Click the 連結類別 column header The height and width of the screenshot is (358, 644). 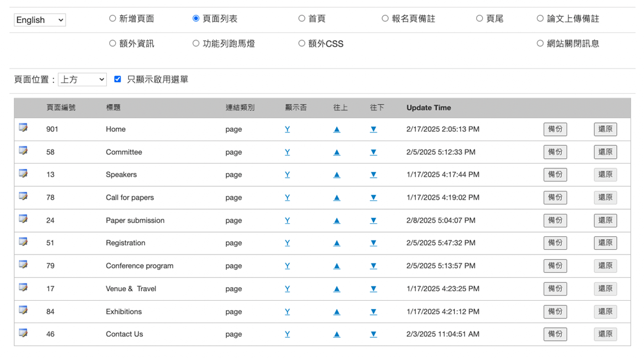(240, 108)
